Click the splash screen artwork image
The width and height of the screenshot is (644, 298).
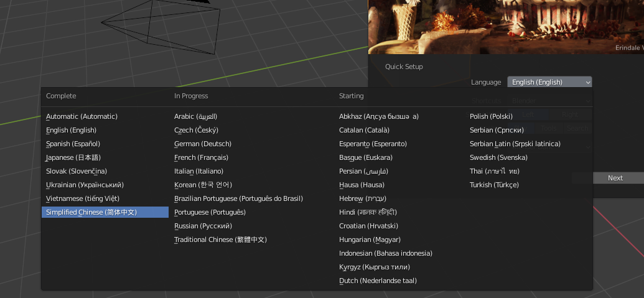pyautogui.click(x=506, y=27)
